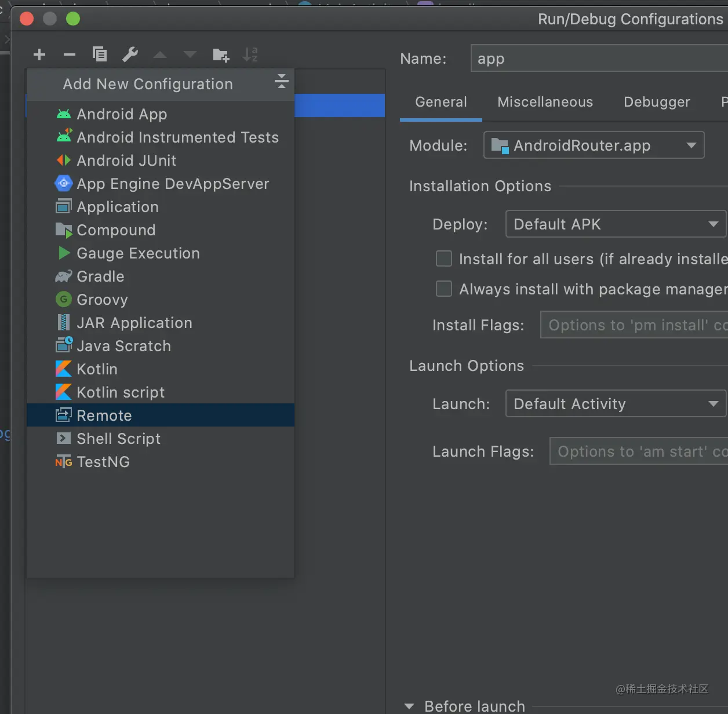Click the Compound folder icon
Image resolution: width=728 pixels, height=714 pixels.
[x=64, y=230]
